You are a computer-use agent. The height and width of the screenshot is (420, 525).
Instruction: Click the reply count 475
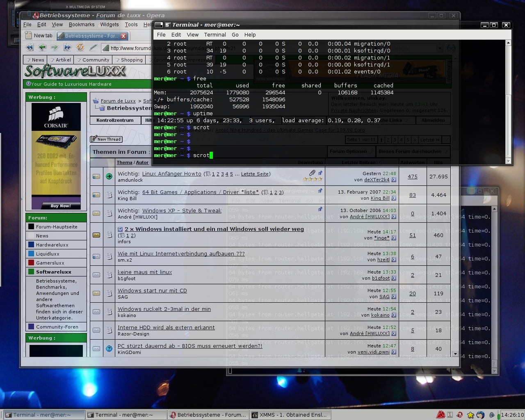[x=413, y=177]
